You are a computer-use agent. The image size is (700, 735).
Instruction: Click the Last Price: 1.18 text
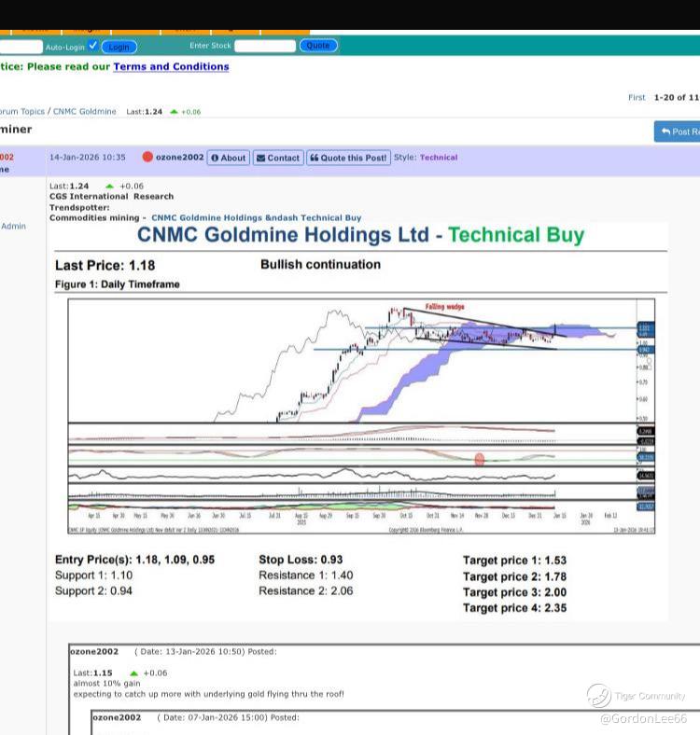tap(105, 265)
